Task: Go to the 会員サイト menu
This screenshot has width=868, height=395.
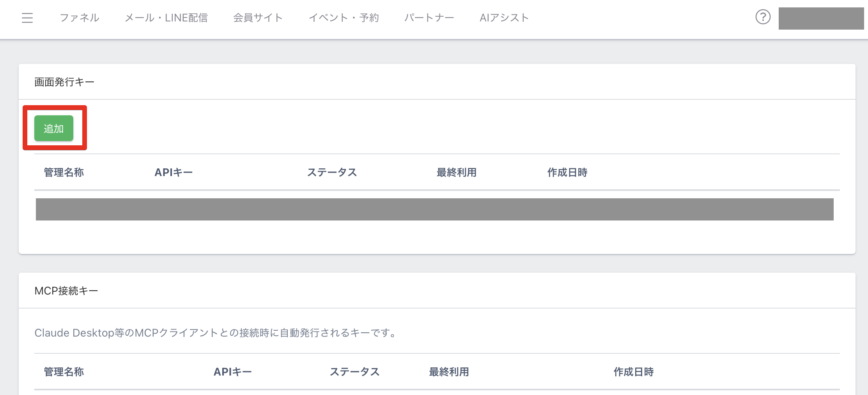Action: click(x=258, y=18)
